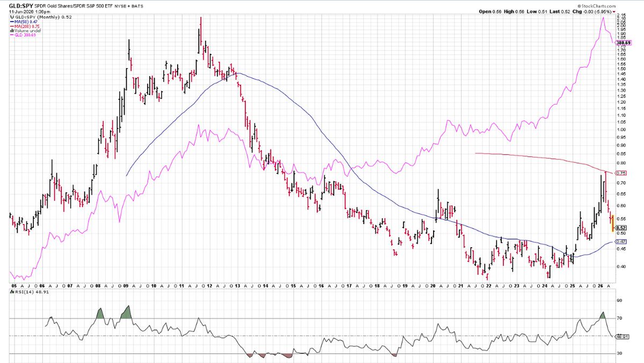Click the MA(50) 0.47 legend entry

click(x=25, y=21)
